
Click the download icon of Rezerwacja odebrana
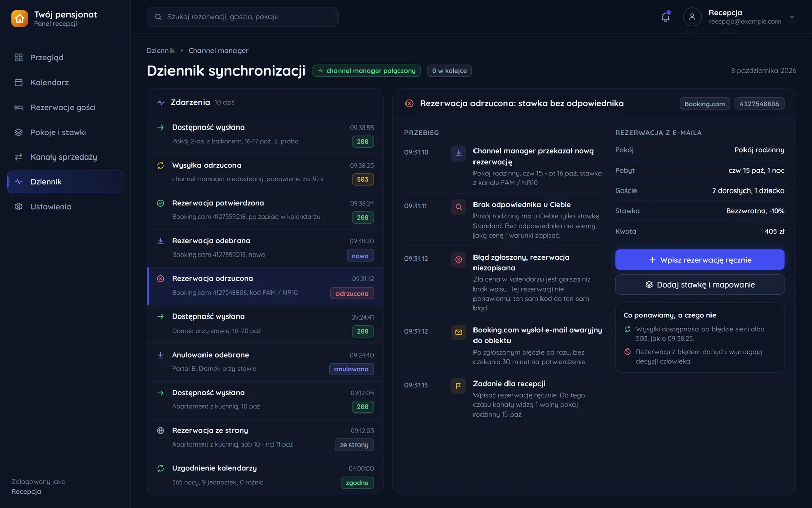coord(161,241)
